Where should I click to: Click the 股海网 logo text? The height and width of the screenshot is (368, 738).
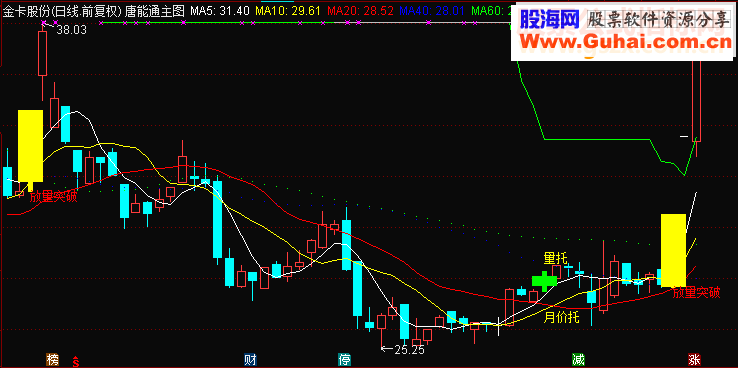[x=549, y=19]
